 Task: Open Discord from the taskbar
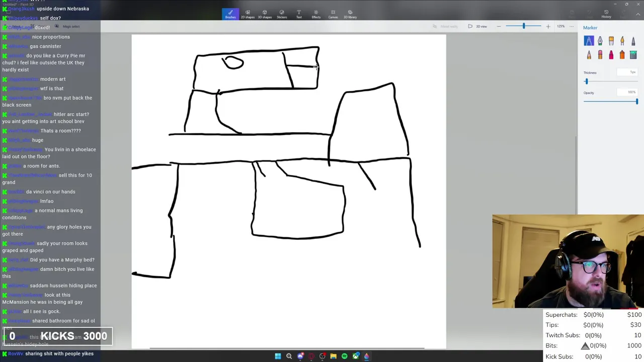[300, 356]
